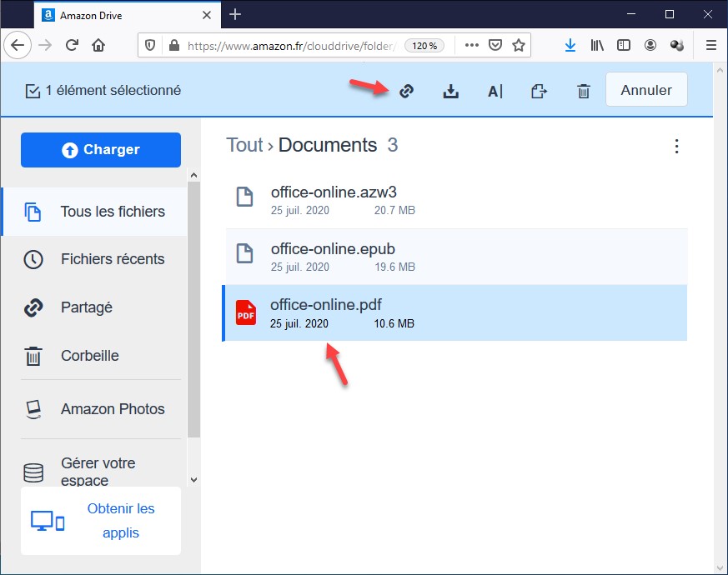Open page actions ellipsis in address bar
Image resolution: width=728 pixels, height=575 pixels.
click(472, 46)
